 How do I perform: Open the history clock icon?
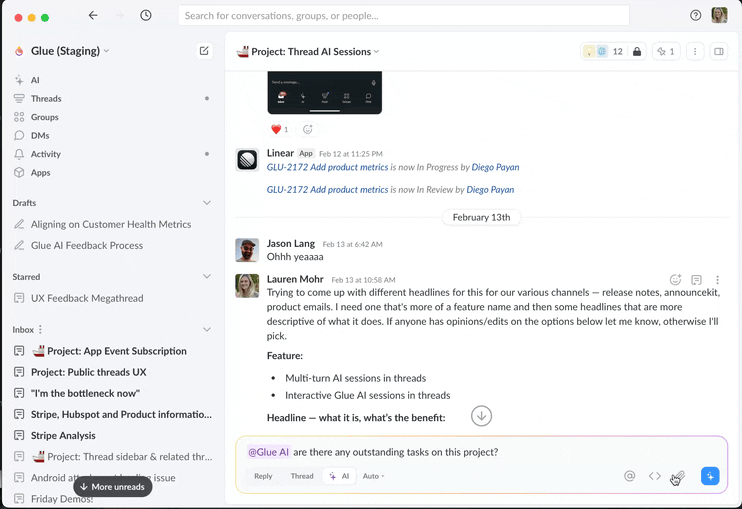(146, 16)
